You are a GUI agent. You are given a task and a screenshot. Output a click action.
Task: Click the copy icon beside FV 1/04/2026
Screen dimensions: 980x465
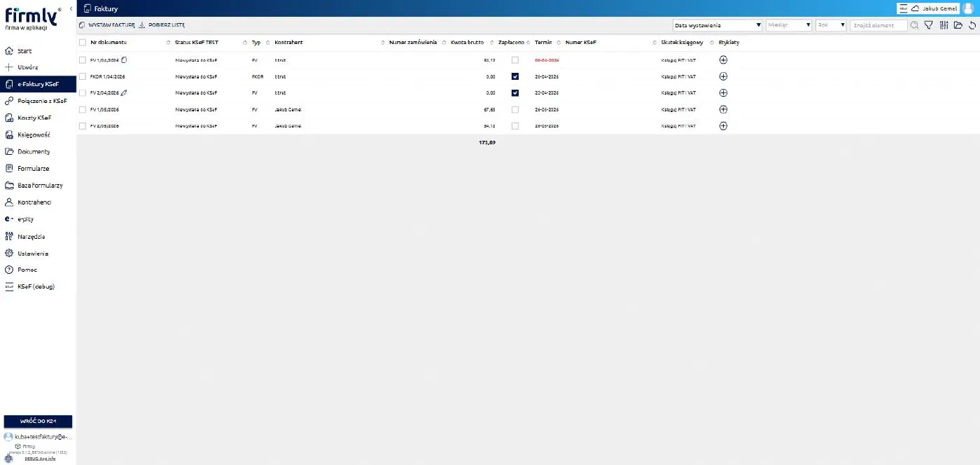124,60
